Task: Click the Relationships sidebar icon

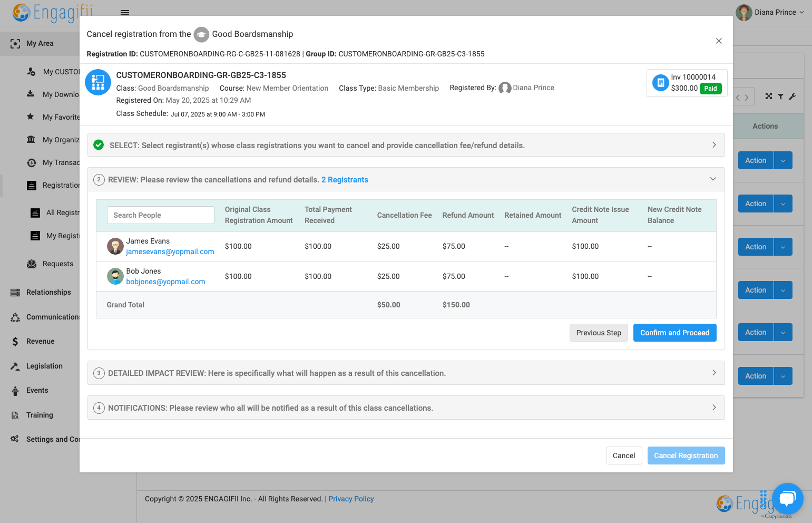Action: pos(15,292)
